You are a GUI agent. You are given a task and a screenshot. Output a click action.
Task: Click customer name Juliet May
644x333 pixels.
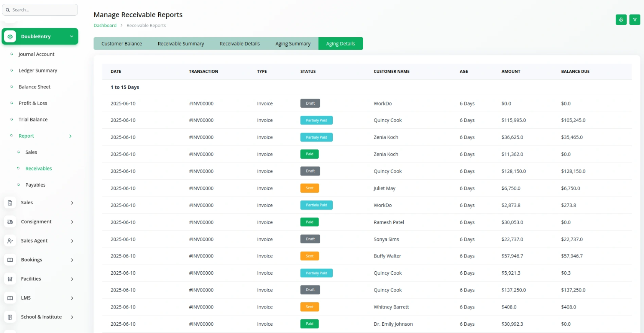pyautogui.click(x=384, y=189)
